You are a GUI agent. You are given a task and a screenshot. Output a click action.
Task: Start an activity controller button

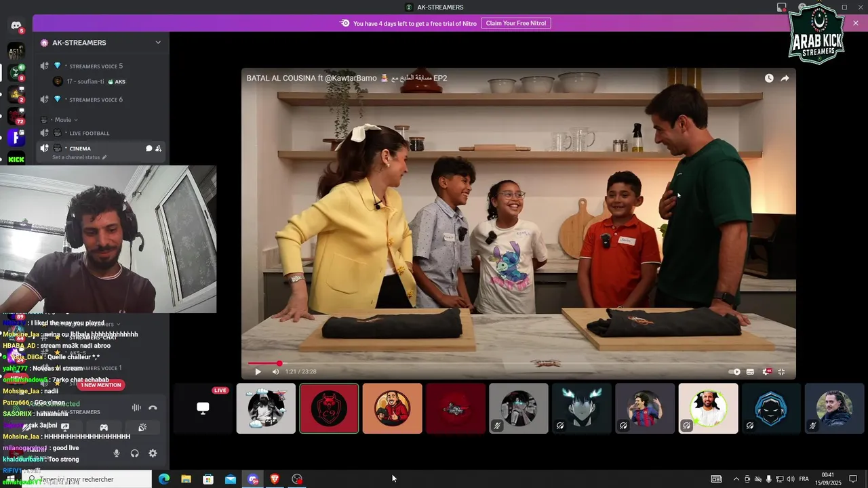pyautogui.click(x=104, y=427)
